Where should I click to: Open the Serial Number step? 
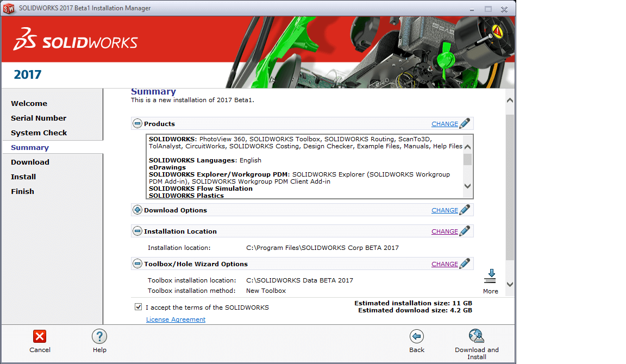pos(39,118)
